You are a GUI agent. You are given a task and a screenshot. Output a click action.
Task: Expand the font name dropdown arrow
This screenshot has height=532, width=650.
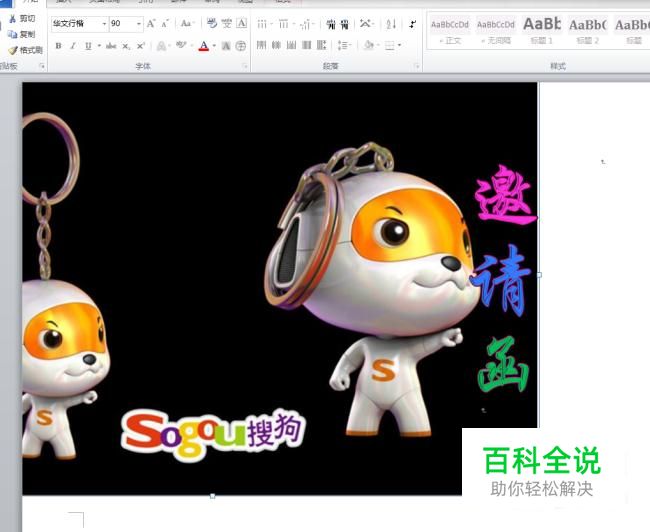(104, 24)
